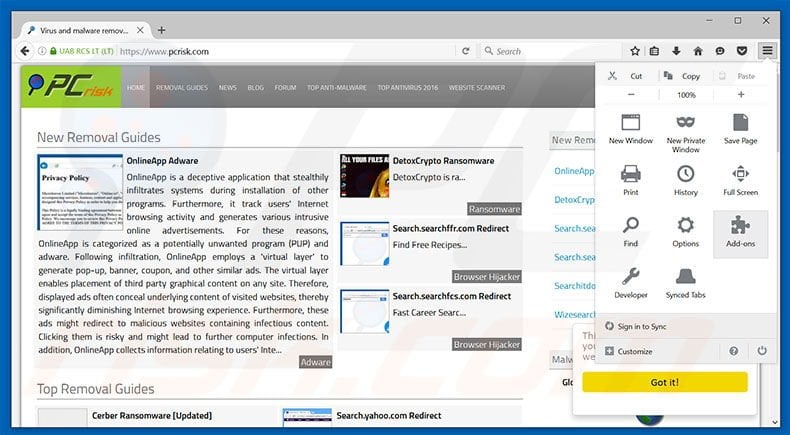Click sidebar OnlineApp link

click(x=574, y=171)
